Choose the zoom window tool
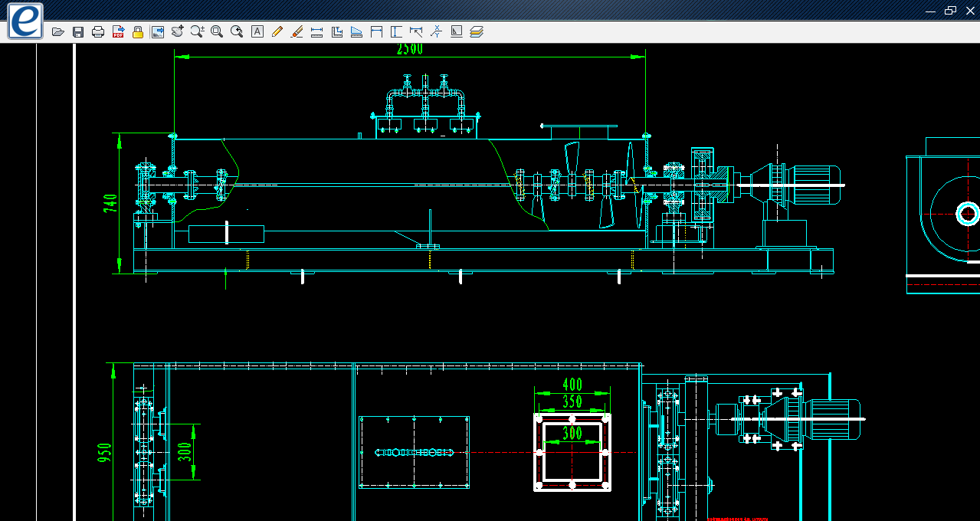Image resolution: width=980 pixels, height=521 pixels. [217, 31]
